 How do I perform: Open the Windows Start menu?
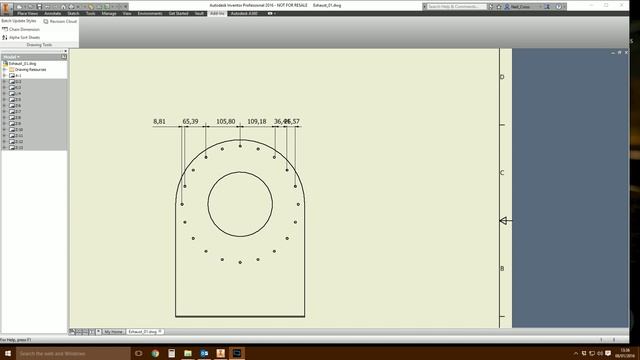[x=8, y=353]
